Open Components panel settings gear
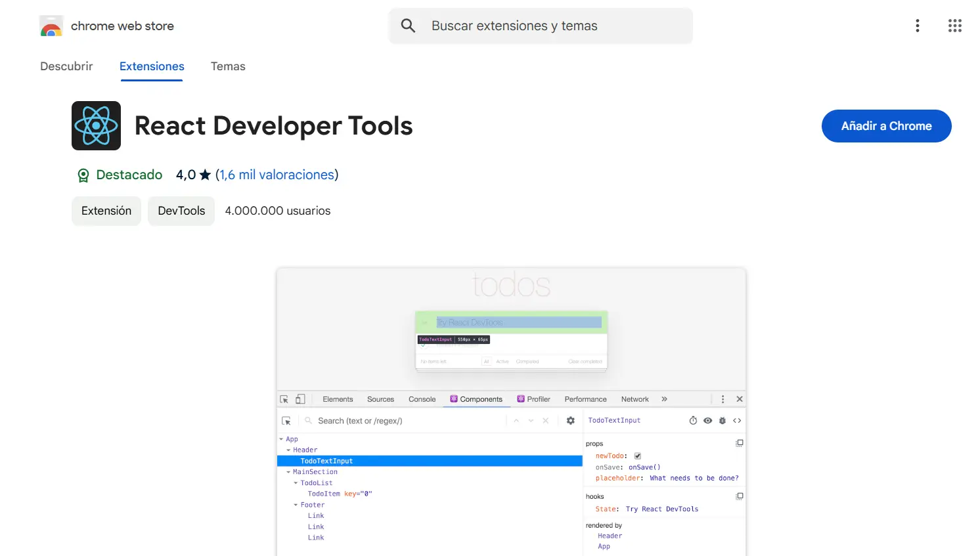Viewport: 980px width, 556px height. pos(570,420)
